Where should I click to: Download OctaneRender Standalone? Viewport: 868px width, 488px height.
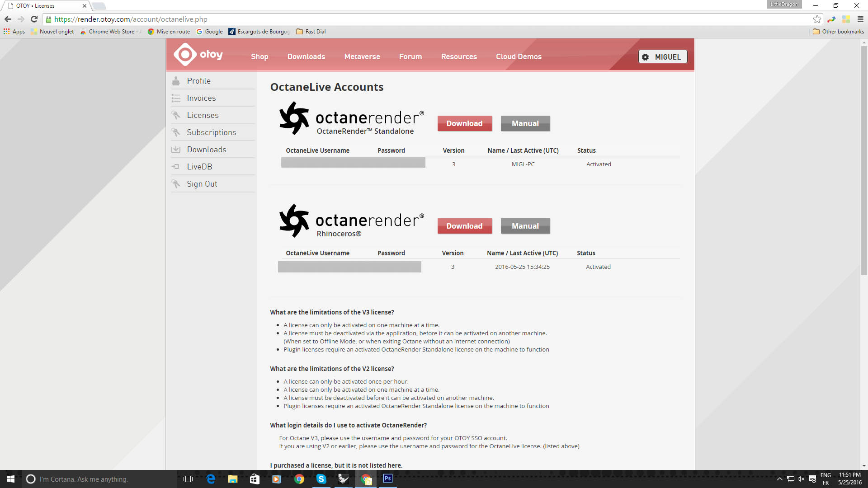(x=464, y=123)
